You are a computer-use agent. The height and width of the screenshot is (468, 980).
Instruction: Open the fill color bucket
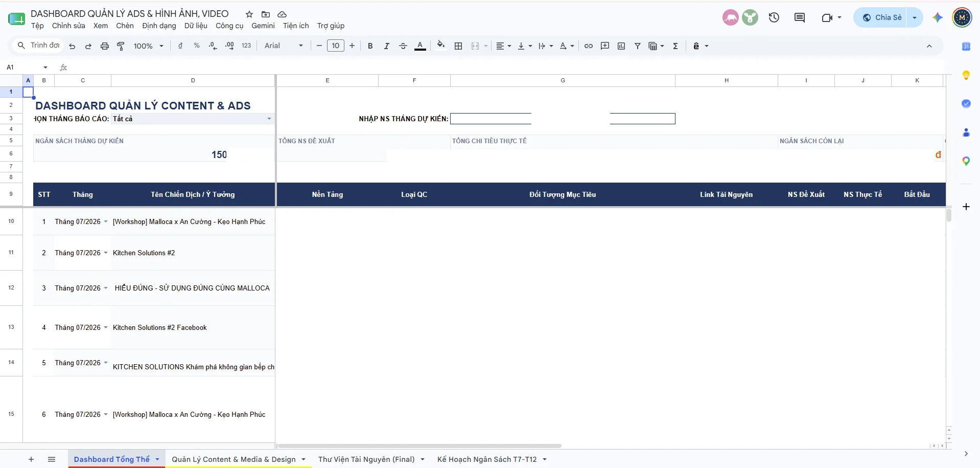click(x=441, y=46)
